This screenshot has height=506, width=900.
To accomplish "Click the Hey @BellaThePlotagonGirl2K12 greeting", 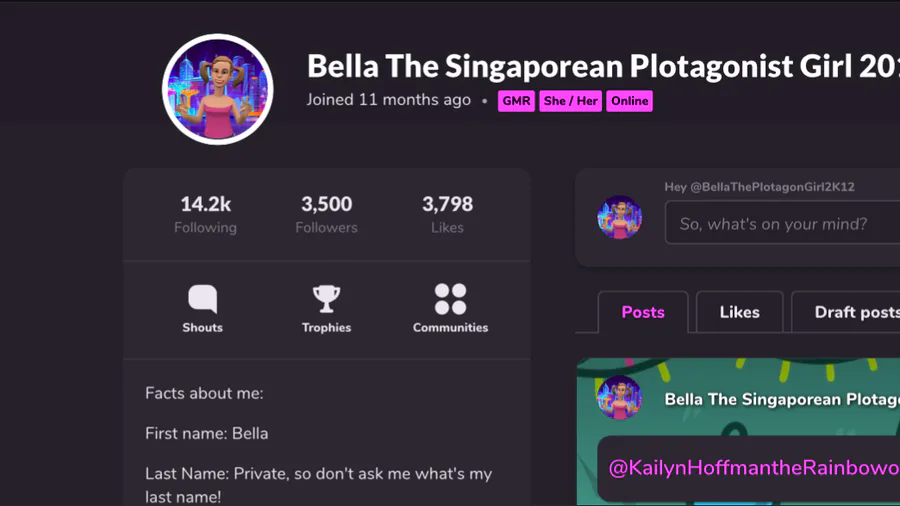I will pyautogui.click(x=759, y=187).
